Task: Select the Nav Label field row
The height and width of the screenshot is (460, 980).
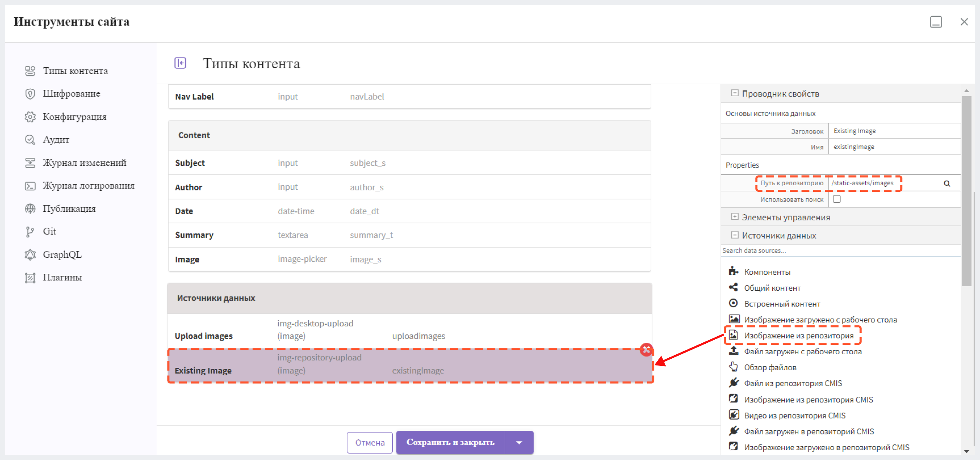Action: tap(409, 97)
